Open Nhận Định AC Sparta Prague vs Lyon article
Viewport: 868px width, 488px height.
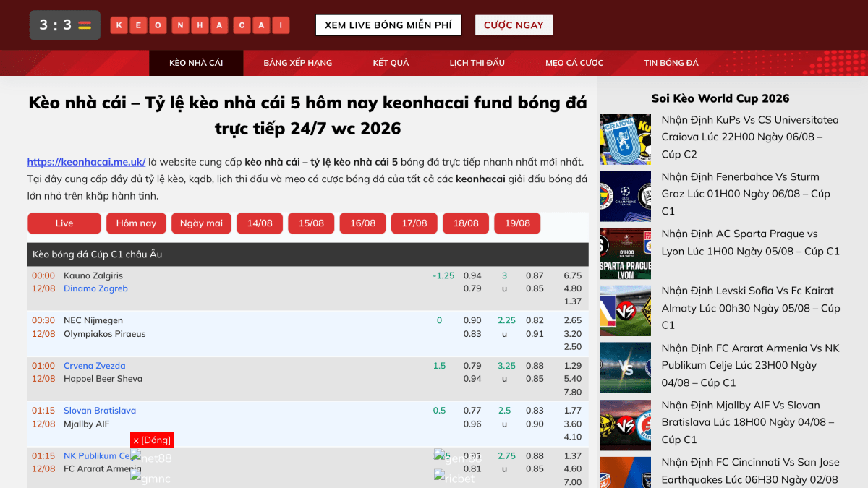pos(751,242)
